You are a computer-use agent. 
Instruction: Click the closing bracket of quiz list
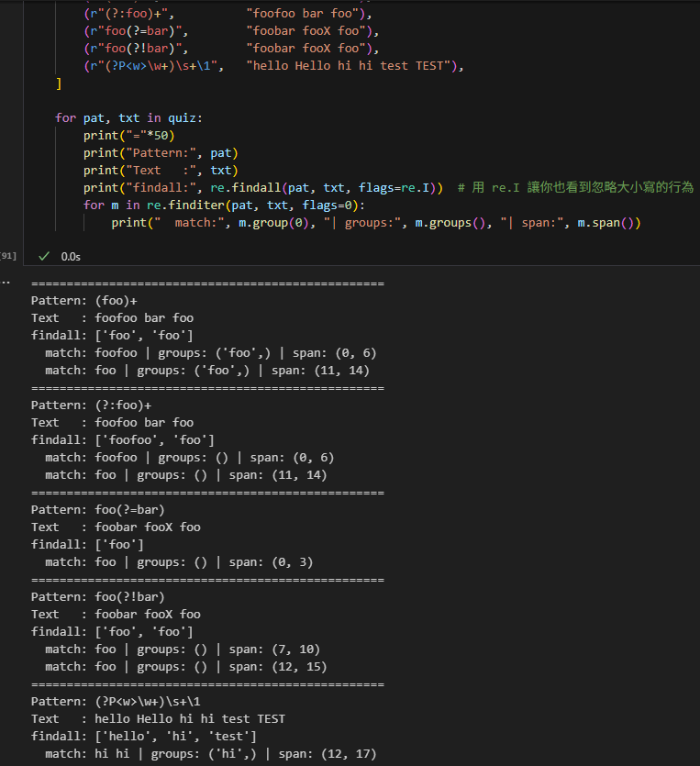(60, 83)
